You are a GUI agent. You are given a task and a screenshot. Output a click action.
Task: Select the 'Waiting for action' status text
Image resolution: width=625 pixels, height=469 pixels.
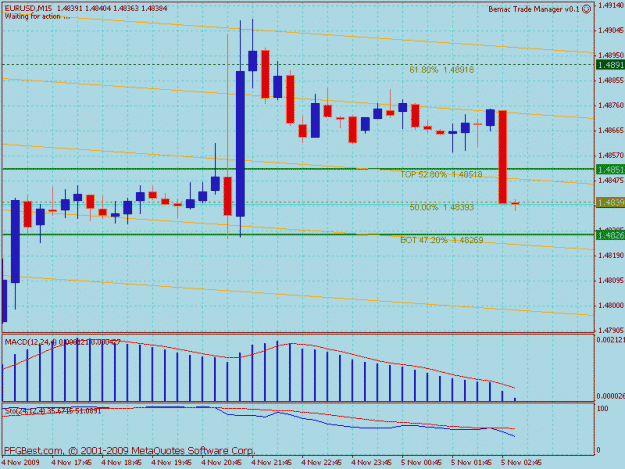[37, 17]
